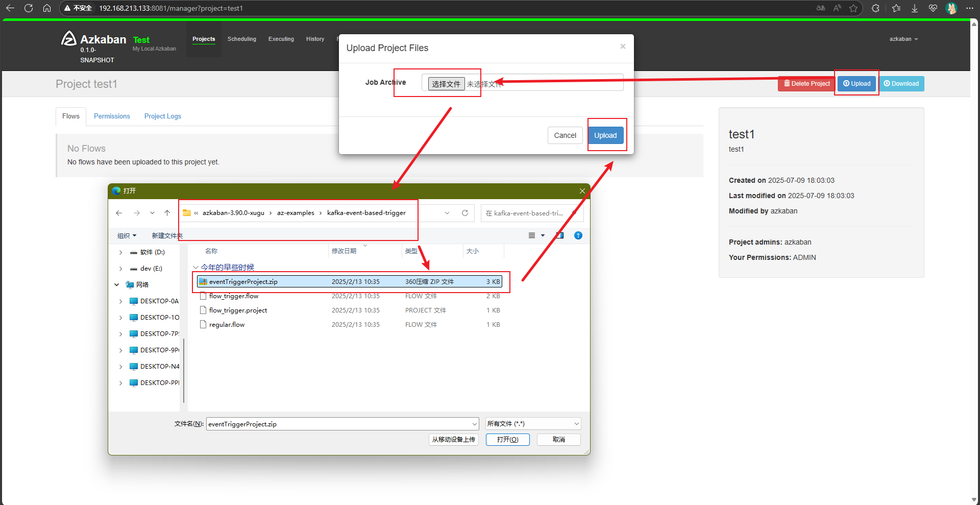The image size is (980, 505).
Task: Switch to the Permissions tab
Action: click(x=112, y=116)
